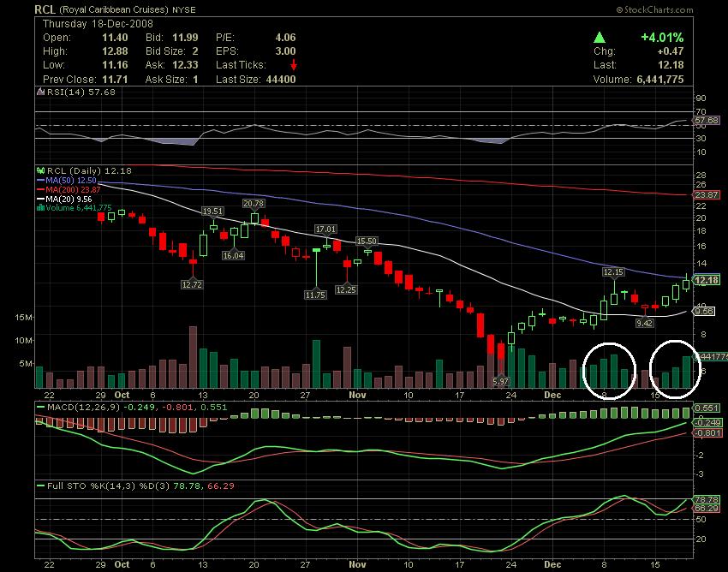
Task: Click the 19.51 price annotation
Action: click(212, 212)
